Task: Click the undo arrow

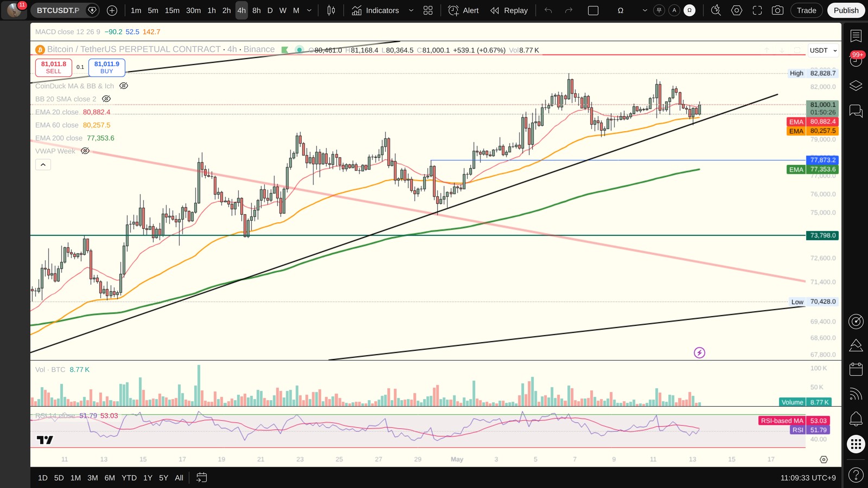Action: point(548,10)
